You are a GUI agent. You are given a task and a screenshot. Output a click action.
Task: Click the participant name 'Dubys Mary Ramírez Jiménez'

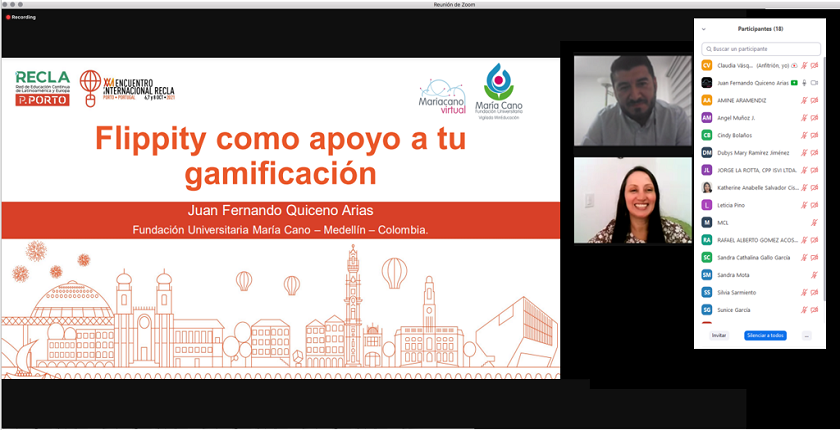coord(753,153)
